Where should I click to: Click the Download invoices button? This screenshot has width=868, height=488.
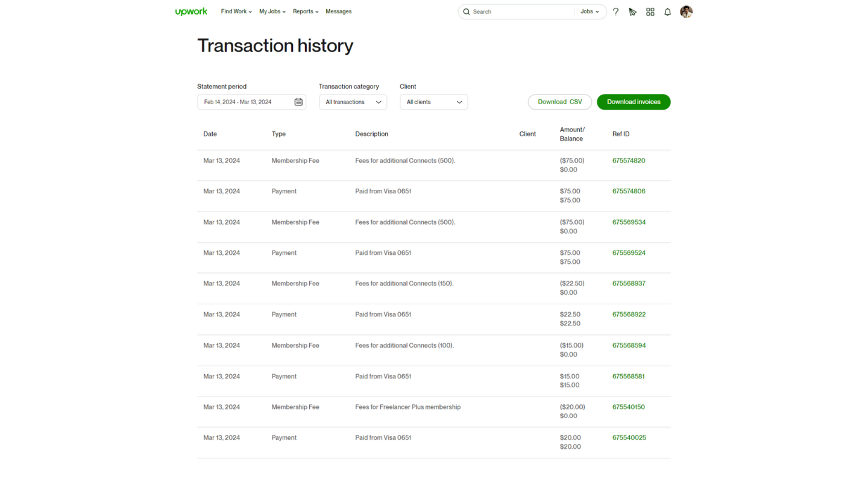click(x=634, y=102)
